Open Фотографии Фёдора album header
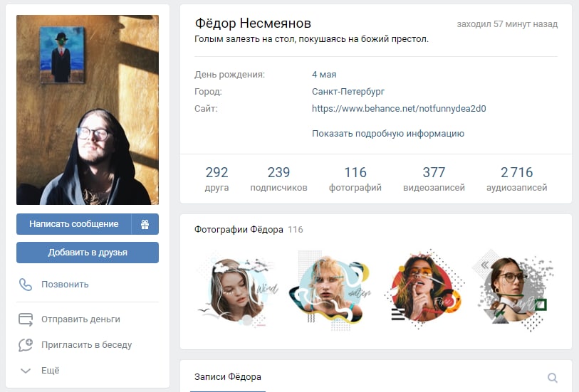Image resolution: width=579 pixels, height=392 pixels. tap(239, 229)
